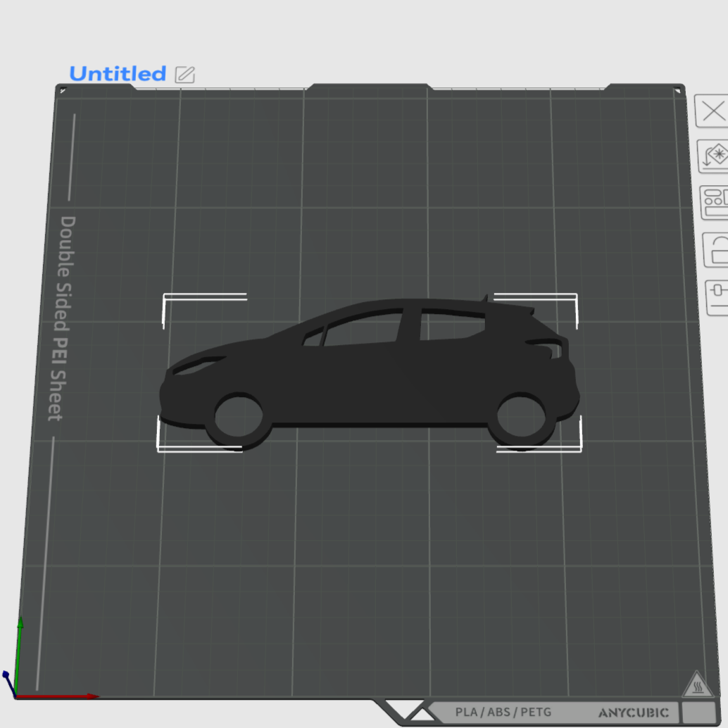
Task: Toggle the plate lock icon
Action: (x=716, y=250)
